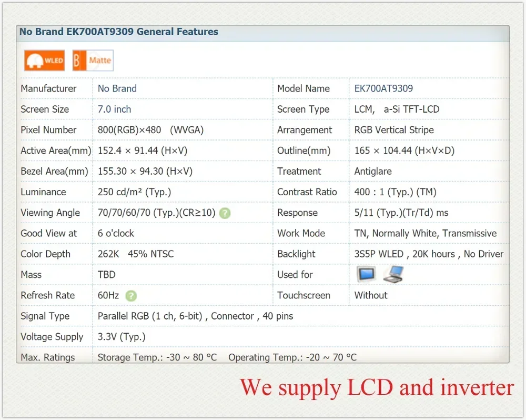Click the Without touchscreen value

371,295
